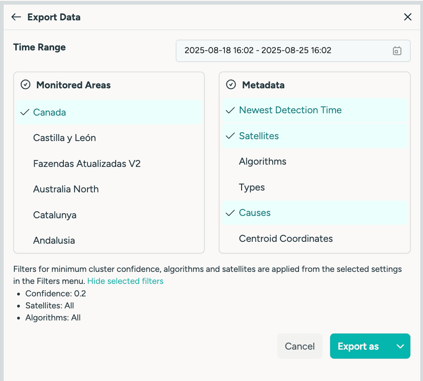Go back using the left arrow icon
This screenshot has height=381, width=423.
pyautogui.click(x=16, y=17)
